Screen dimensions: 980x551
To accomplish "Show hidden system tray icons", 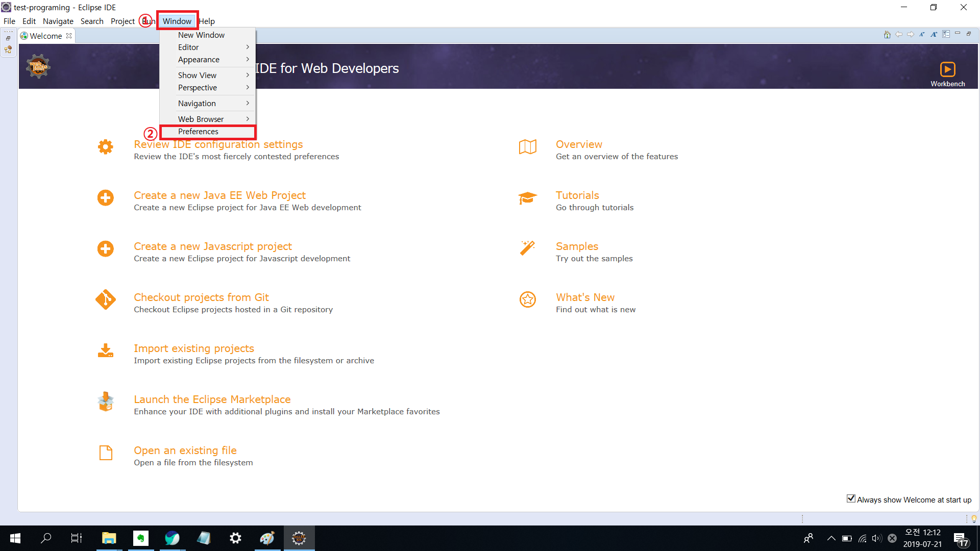I will (x=831, y=538).
